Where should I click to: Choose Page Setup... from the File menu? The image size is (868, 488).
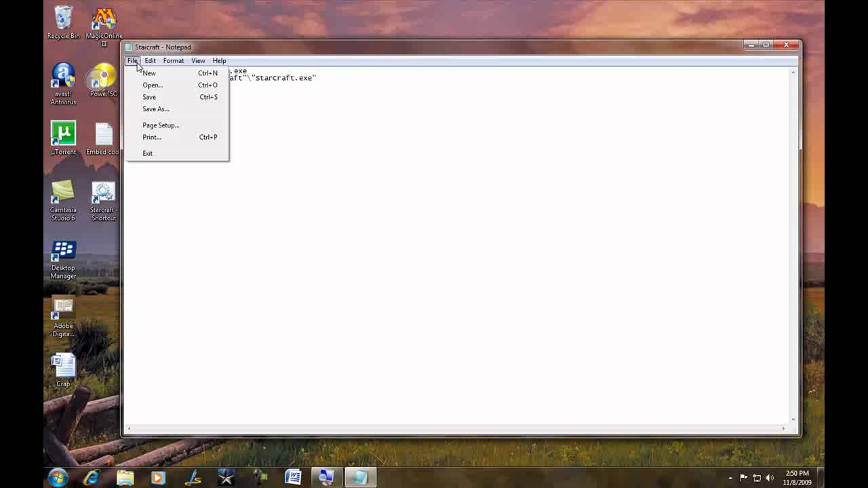click(x=177, y=125)
